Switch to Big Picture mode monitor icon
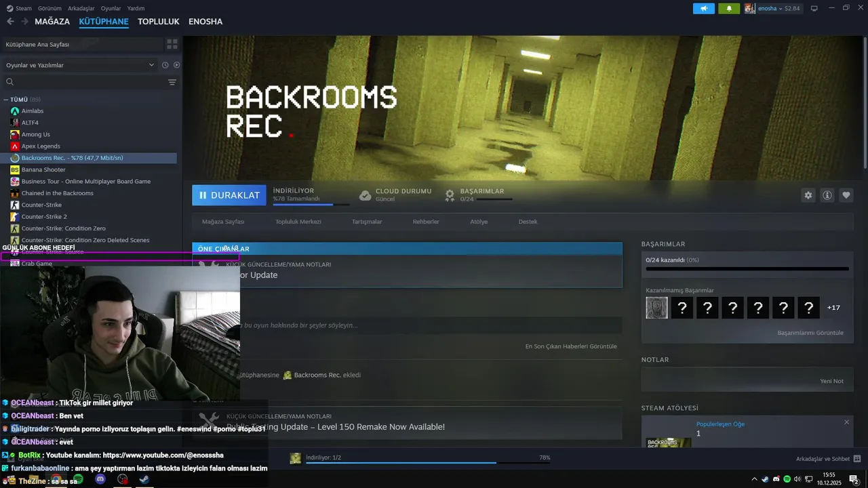The height and width of the screenshot is (488, 868). (x=814, y=8)
